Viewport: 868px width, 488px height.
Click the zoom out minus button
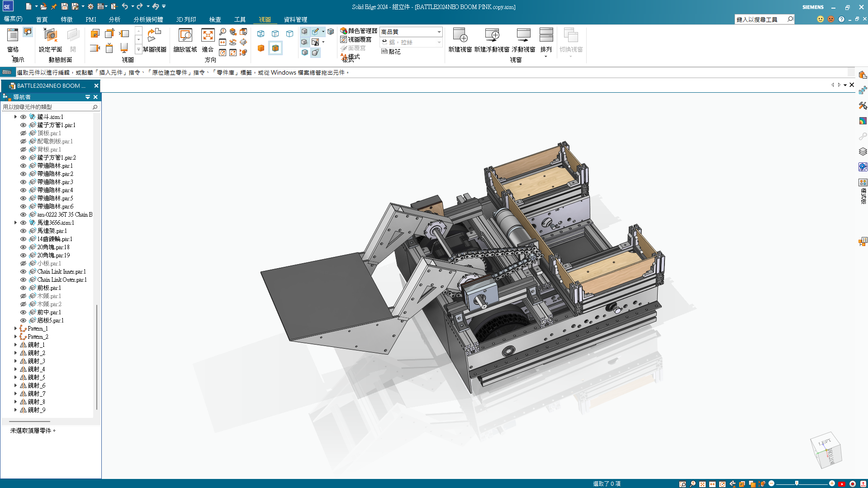click(x=772, y=483)
